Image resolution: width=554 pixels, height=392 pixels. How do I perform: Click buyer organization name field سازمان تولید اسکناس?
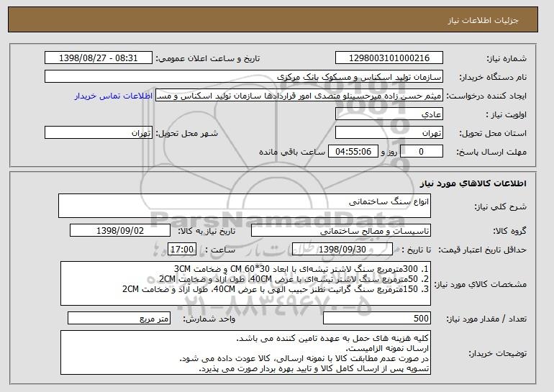pos(244,77)
